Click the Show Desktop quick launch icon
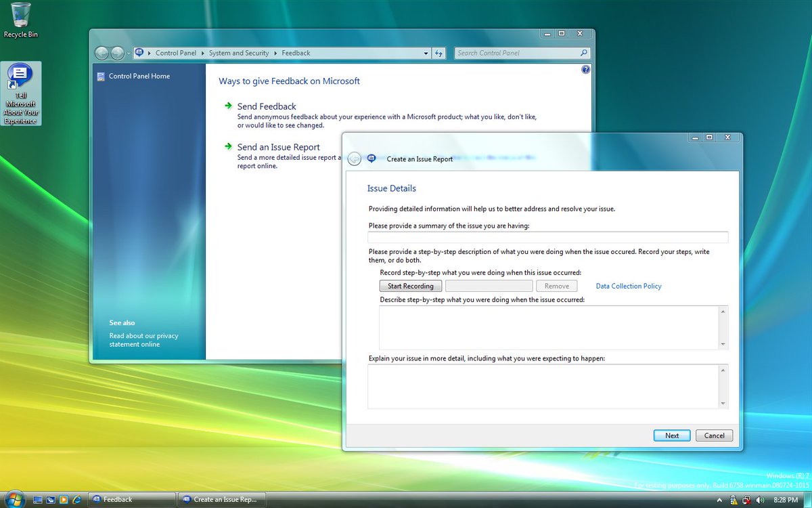 tap(37, 499)
